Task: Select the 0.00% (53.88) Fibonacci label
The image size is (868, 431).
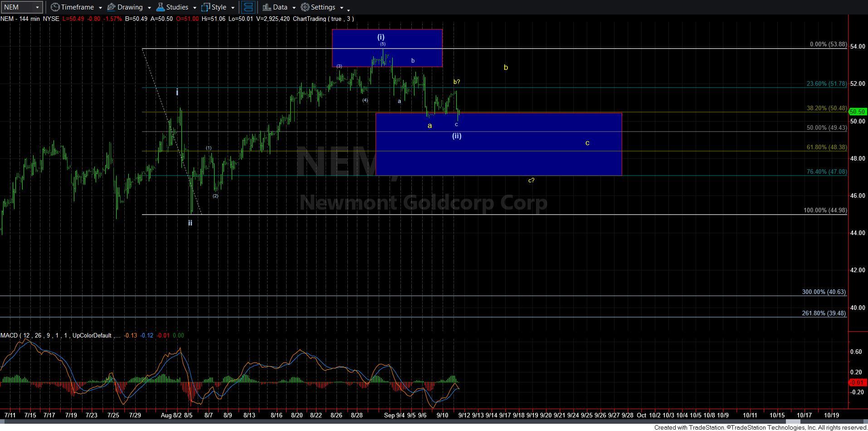Action: (828, 44)
